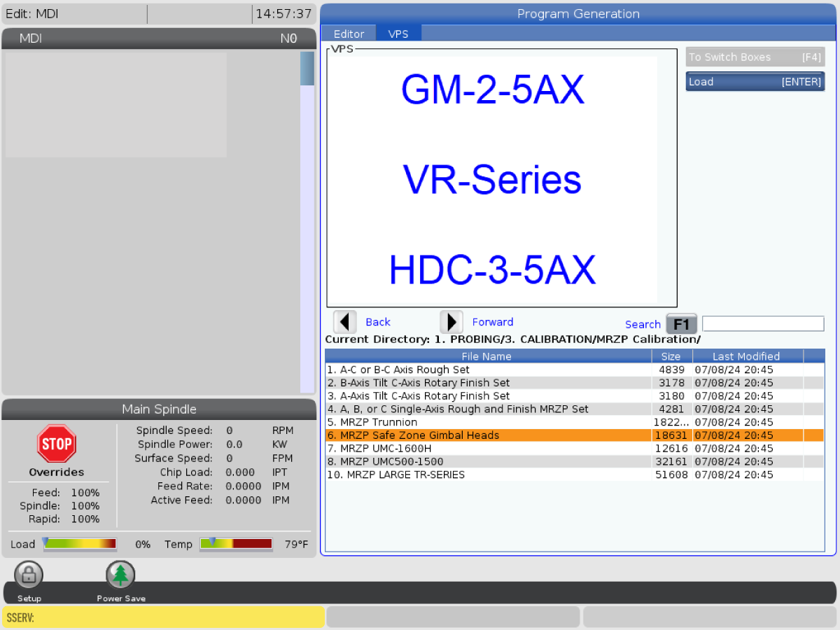
Task: Click the F1 search key icon
Action: [x=682, y=324]
